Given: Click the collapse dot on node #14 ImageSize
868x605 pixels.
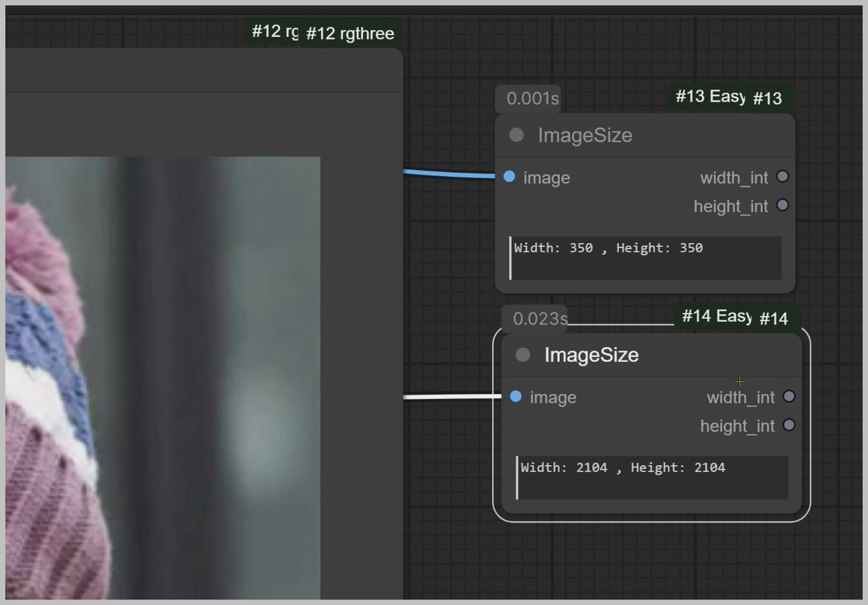Looking at the screenshot, I should click(x=523, y=355).
